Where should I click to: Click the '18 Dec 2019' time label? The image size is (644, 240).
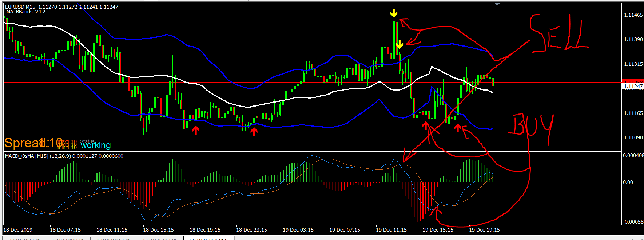tap(18, 230)
